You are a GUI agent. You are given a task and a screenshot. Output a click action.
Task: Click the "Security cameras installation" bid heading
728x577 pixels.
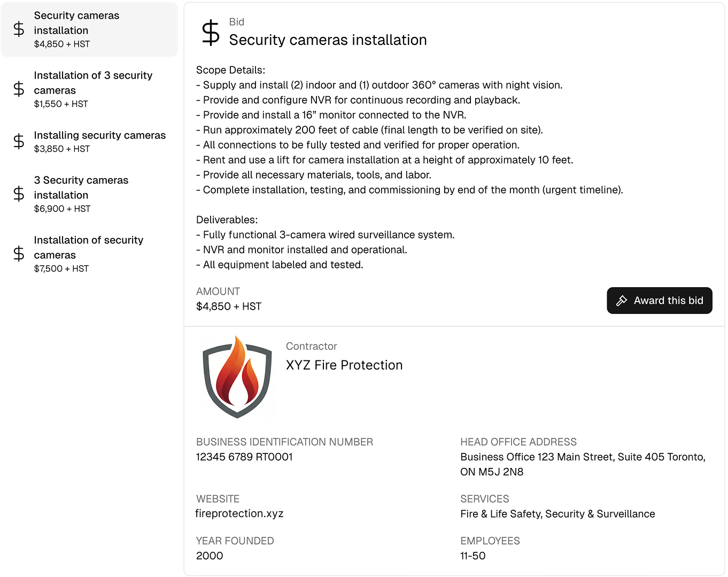coord(328,40)
